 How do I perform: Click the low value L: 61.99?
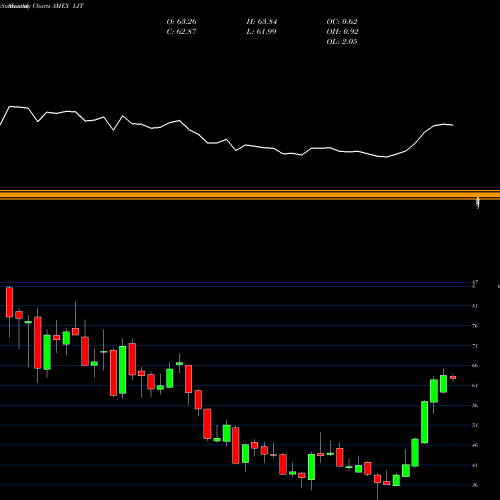[262, 32]
